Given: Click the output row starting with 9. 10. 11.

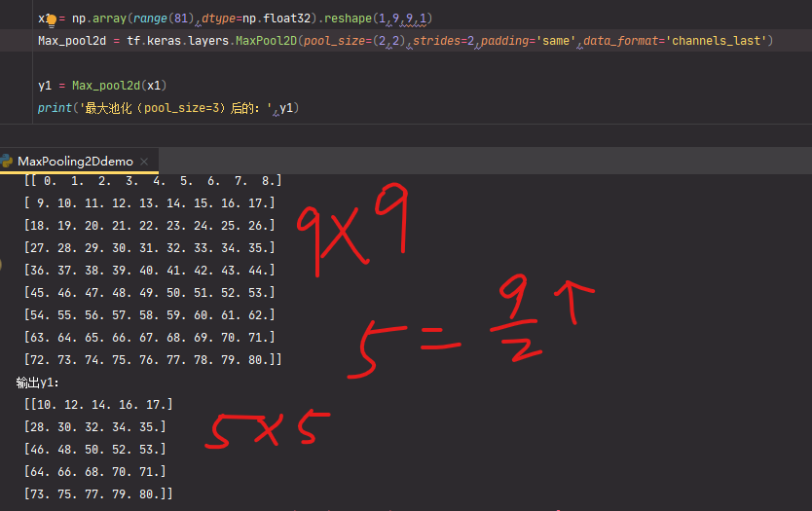Looking at the screenshot, I should (149, 203).
